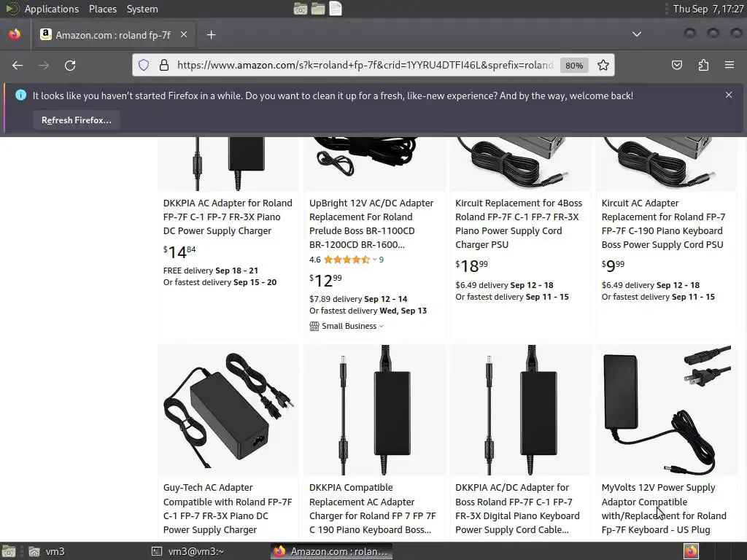This screenshot has width=747, height=560.
Task: Open DKKPIA Compatible Replacement AC Adapter listing
Action: [x=372, y=508]
